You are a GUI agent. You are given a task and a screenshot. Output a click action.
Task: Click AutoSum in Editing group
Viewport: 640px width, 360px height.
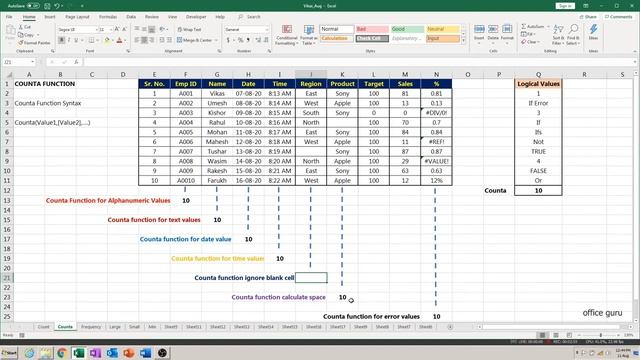click(533, 27)
